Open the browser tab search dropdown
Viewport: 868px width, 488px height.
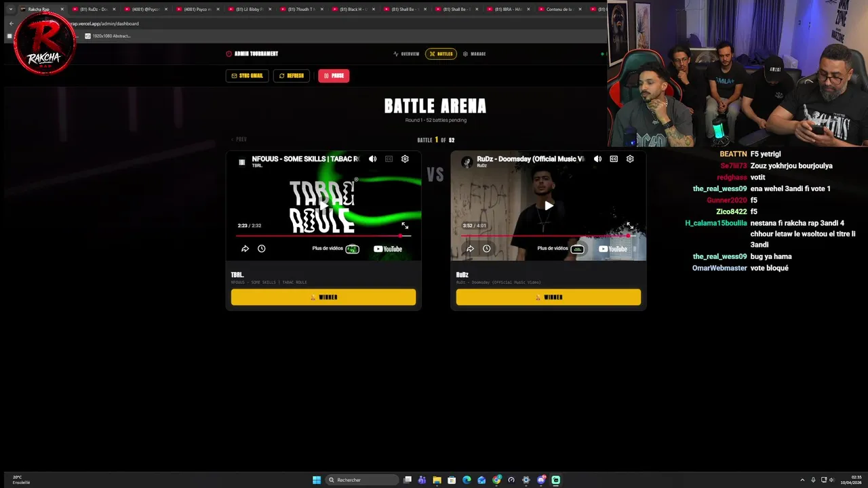coord(10,9)
